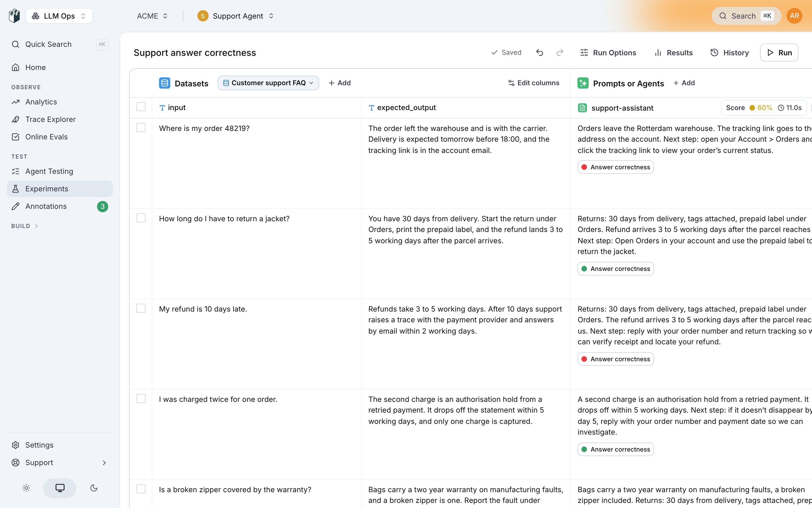Open Settings
812x508 pixels.
(x=60, y=445)
